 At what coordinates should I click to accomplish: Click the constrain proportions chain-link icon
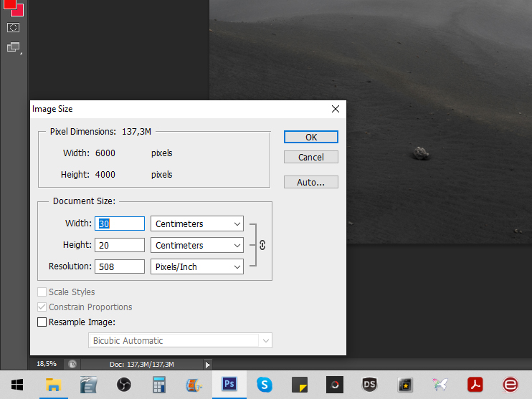pyautogui.click(x=262, y=245)
